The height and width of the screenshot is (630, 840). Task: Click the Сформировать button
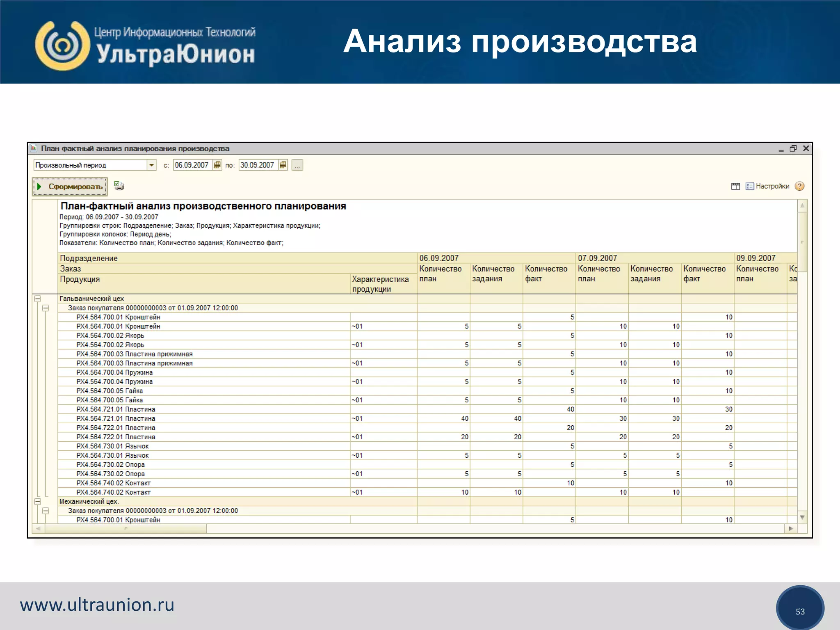[70, 187]
